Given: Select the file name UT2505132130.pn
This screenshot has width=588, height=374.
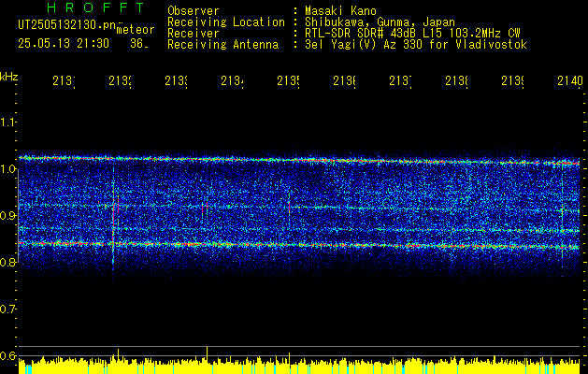Looking at the screenshot, I should coord(67,25).
